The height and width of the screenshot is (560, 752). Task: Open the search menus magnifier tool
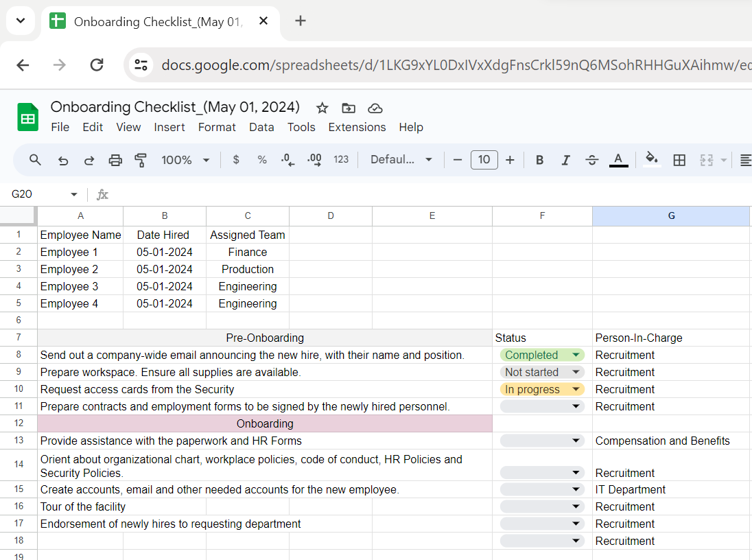point(35,160)
